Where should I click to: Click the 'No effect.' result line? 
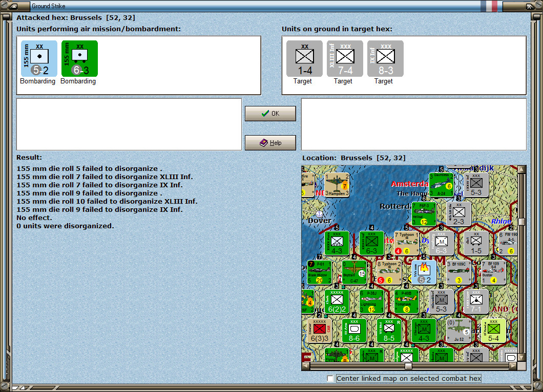[34, 217]
